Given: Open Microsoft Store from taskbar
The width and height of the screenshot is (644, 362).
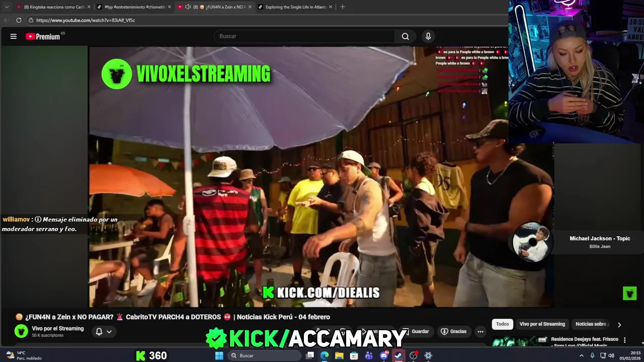Looking at the screenshot, I should point(354,355).
